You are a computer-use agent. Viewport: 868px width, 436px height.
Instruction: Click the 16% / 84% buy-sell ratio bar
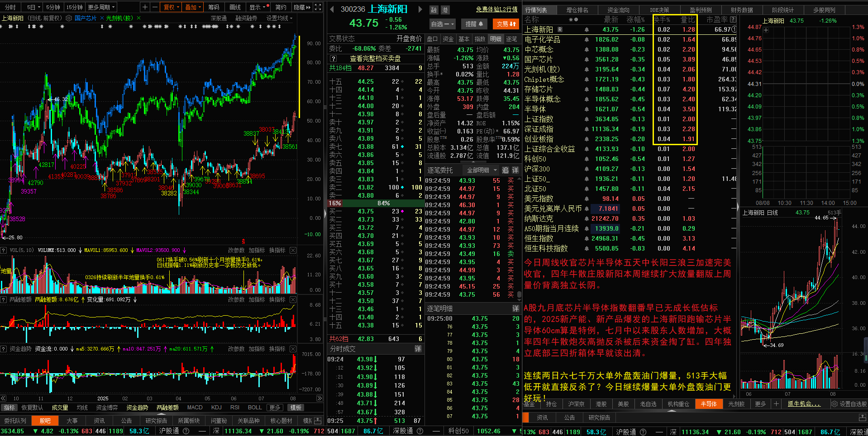click(x=375, y=203)
